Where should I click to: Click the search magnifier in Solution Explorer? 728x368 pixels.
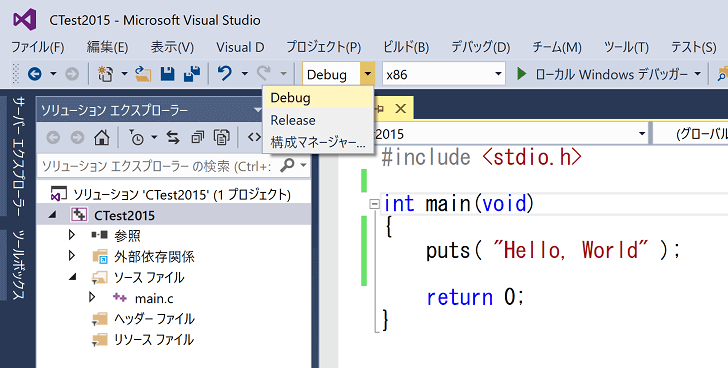click(288, 165)
